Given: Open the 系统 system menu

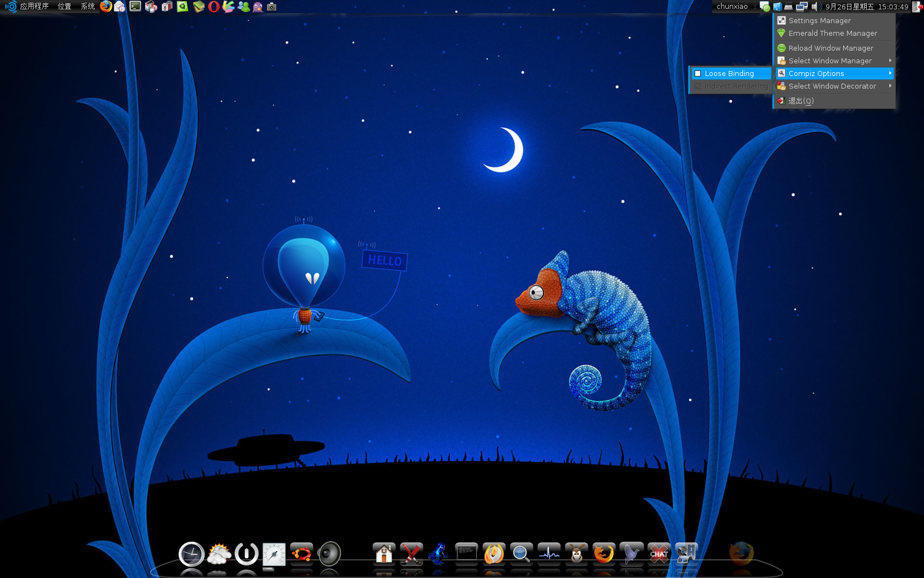Looking at the screenshot, I should pos(87,7).
